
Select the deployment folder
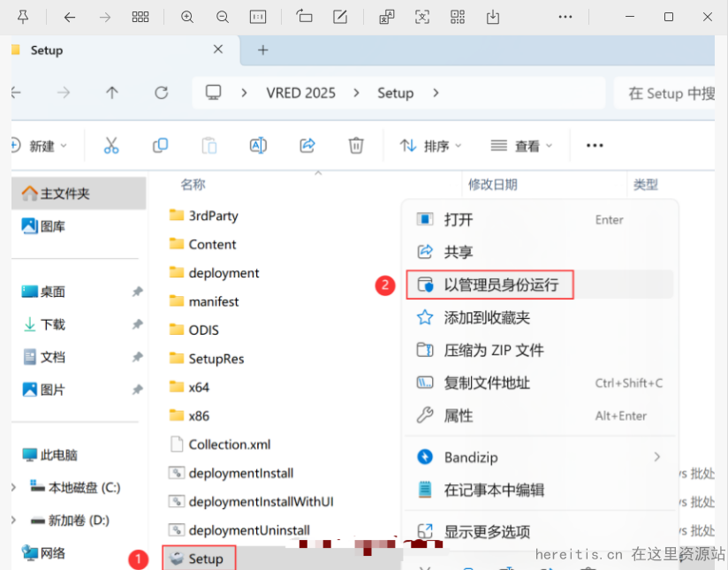[214, 273]
